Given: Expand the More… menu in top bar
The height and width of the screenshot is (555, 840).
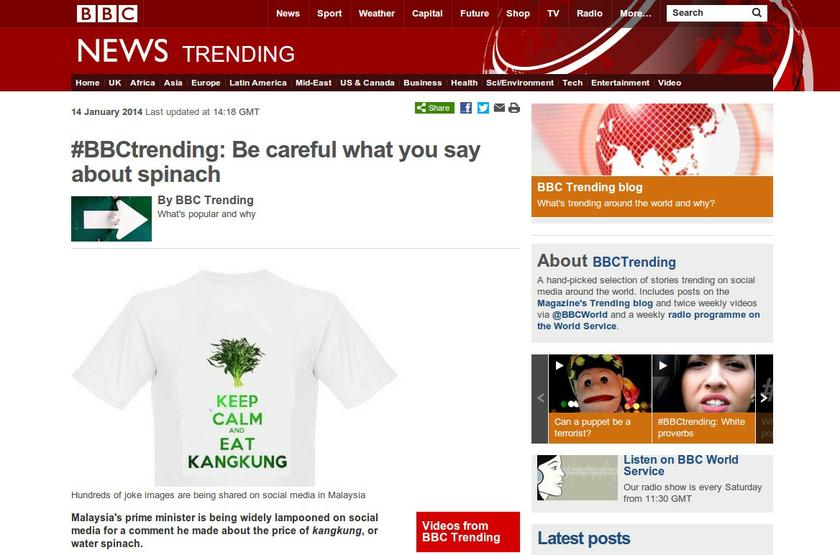Looking at the screenshot, I should (x=635, y=13).
